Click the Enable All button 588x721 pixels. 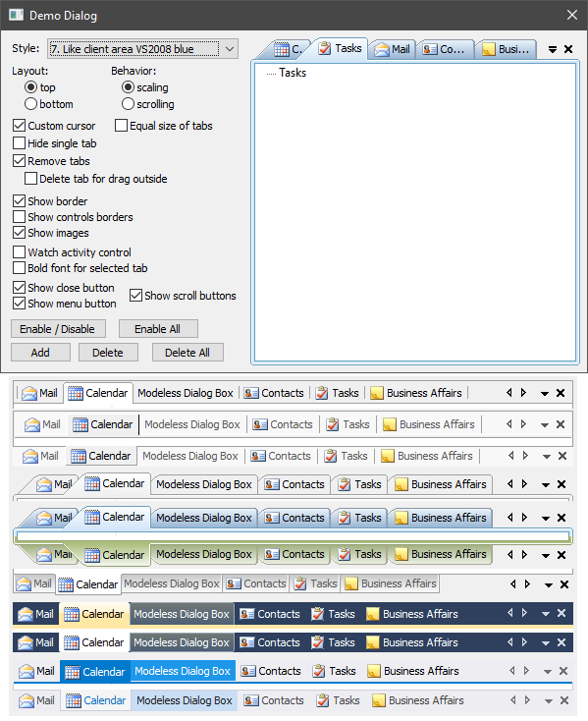[158, 329]
